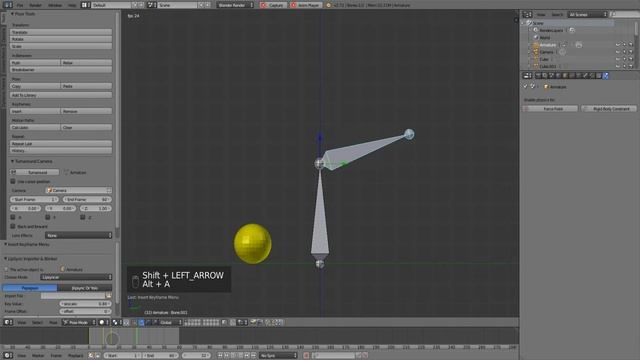This screenshot has width=640, height=360.
Task: Click the Start Frame field
Action: point(34,200)
